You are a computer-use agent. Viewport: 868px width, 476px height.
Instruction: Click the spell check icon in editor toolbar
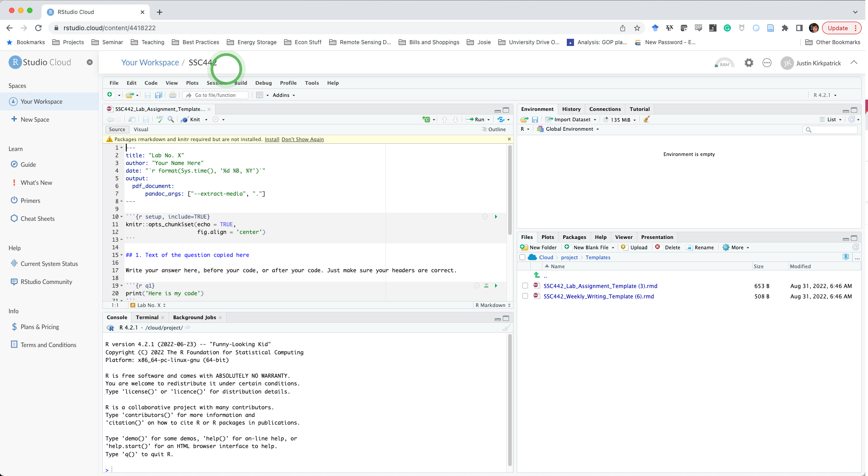pos(160,119)
